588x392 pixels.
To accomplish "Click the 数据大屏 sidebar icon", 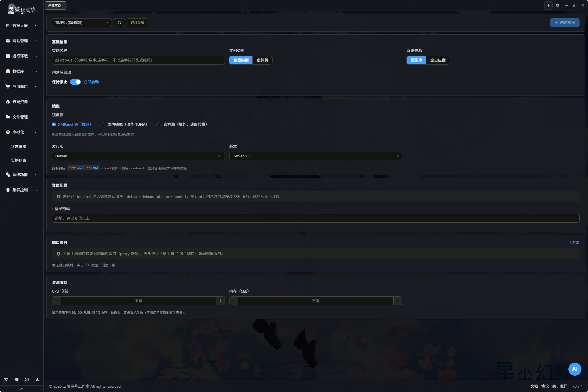I will tap(8, 26).
